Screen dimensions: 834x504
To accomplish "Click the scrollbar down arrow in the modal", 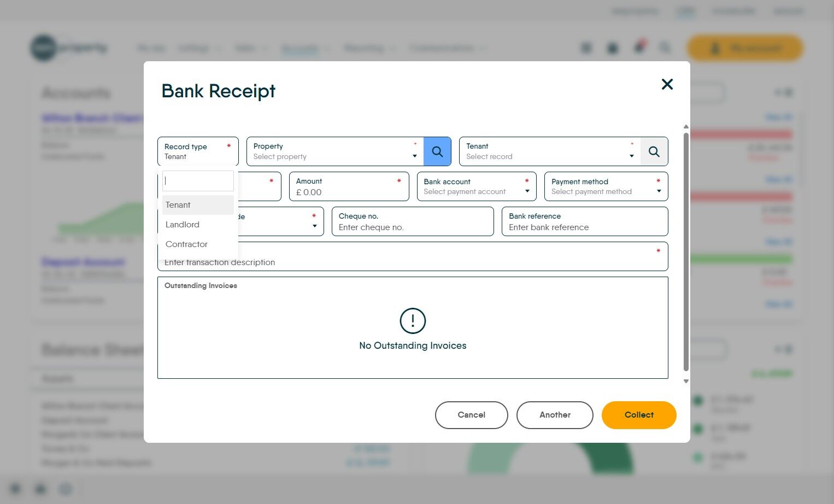I will point(686,381).
